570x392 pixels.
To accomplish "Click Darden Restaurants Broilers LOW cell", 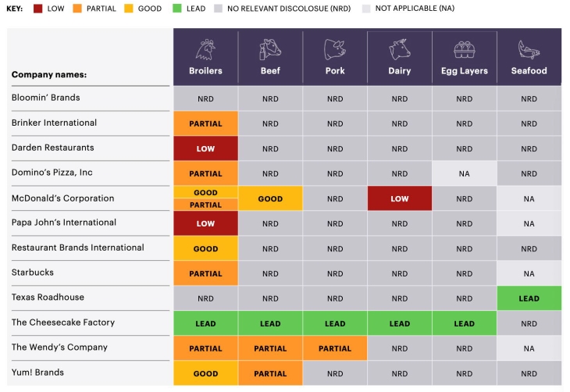I will point(205,148).
